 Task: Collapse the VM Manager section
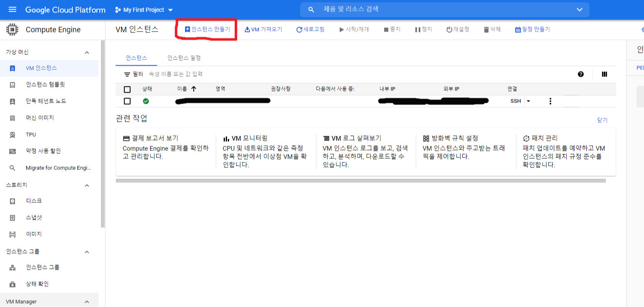(x=87, y=302)
